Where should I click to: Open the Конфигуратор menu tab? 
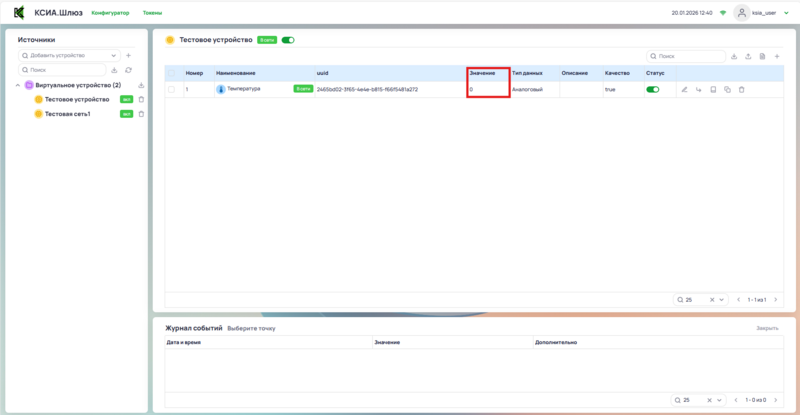coord(110,13)
